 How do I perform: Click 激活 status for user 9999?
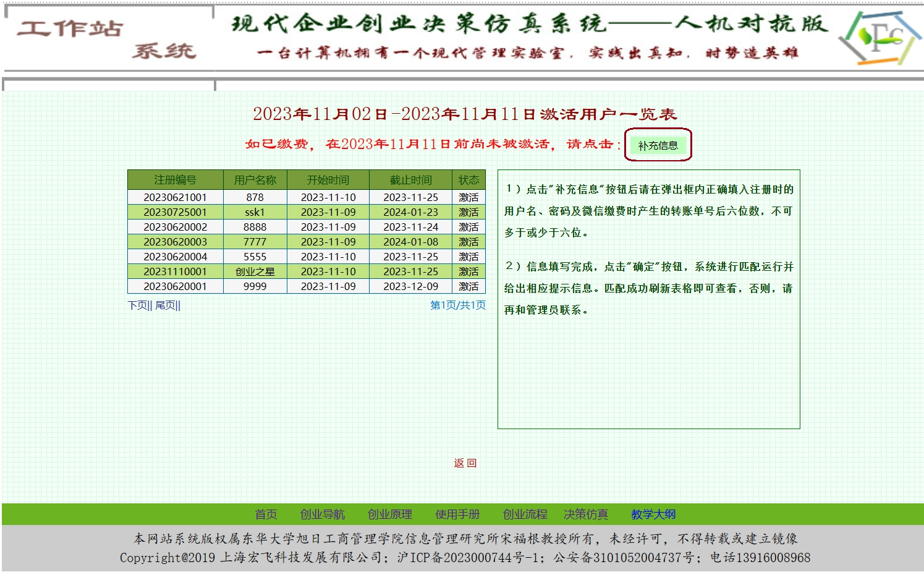pos(468,286)
